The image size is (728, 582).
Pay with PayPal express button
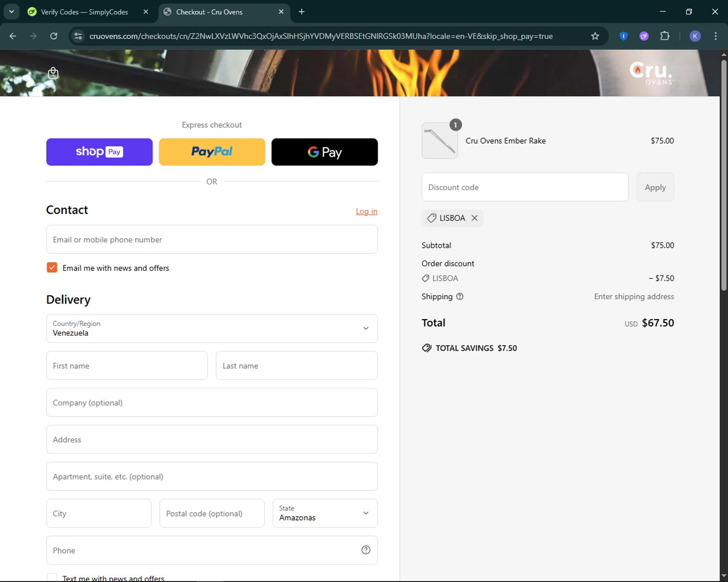pos(212,152)
